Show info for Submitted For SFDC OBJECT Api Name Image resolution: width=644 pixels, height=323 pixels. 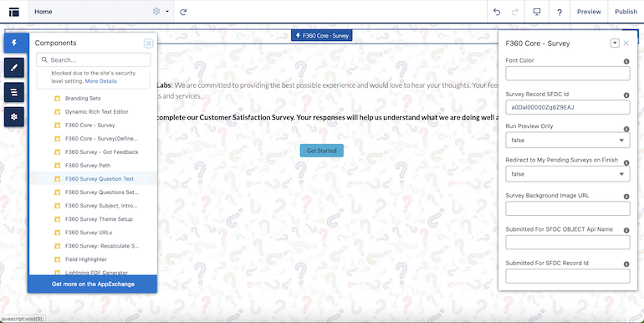[626, 230]
